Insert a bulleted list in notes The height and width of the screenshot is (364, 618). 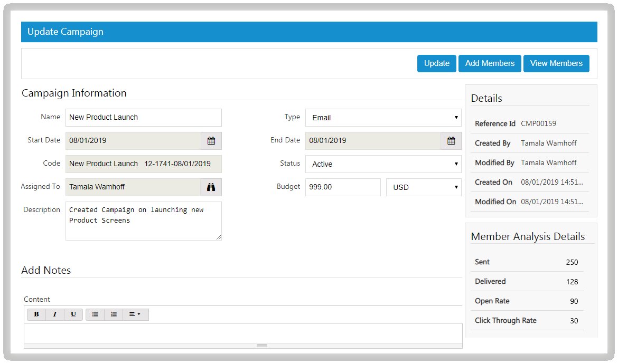click(95, 314)
